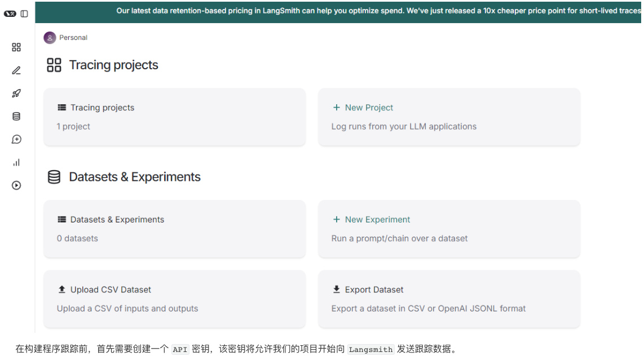Open the play circle sidebar icon
Screen dimensions: 644x361
(16, 185)
